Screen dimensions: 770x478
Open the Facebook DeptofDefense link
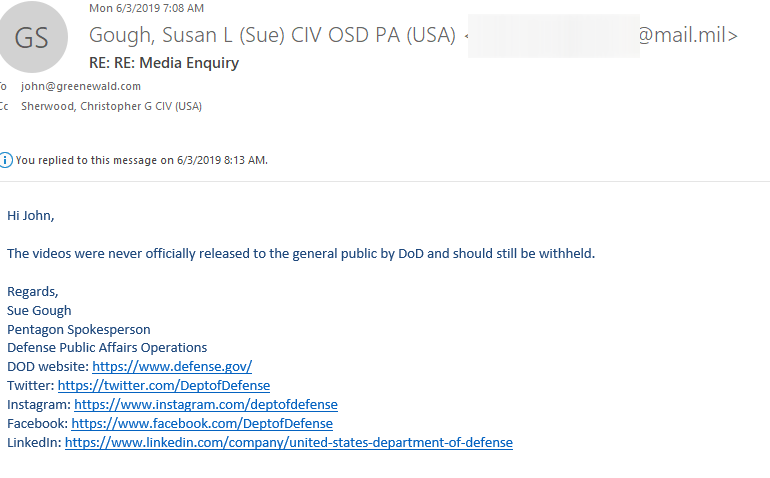click(202, 423)
